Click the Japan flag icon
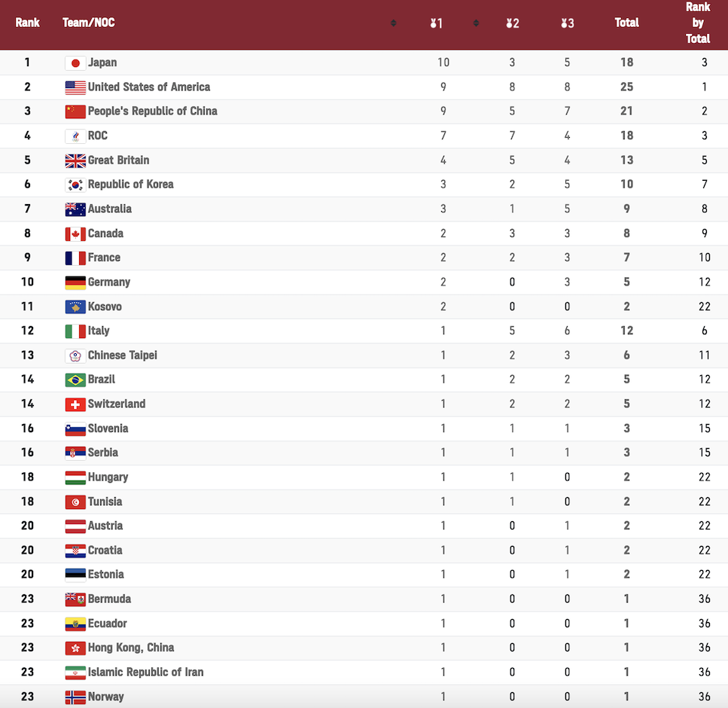Viewport: 728px width, 708px height. tap(75, 63)
